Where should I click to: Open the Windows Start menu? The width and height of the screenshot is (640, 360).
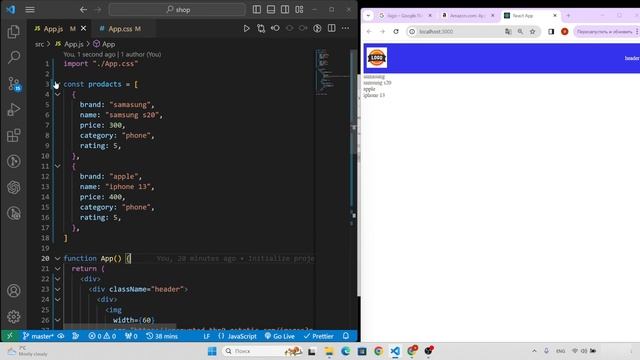tap(212, 351)
